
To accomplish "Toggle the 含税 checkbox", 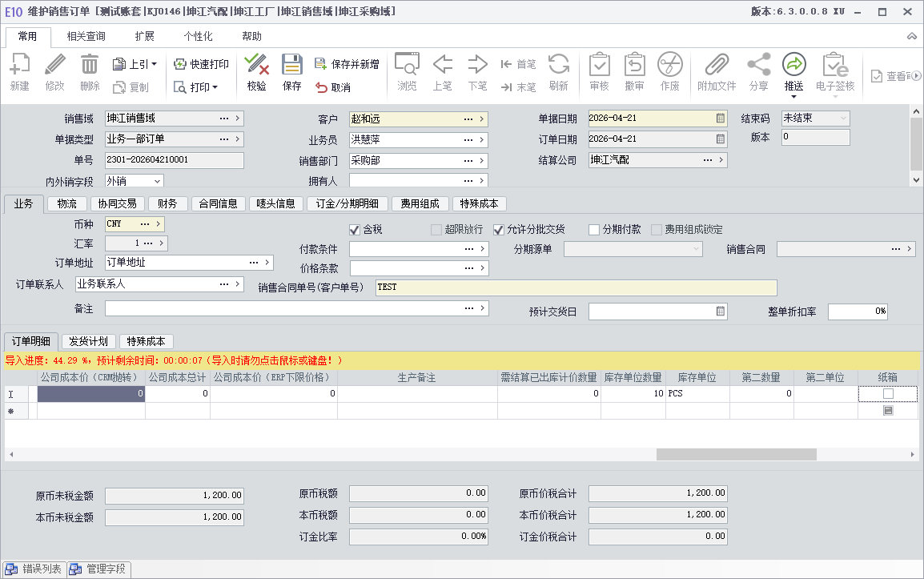I will [355, 230].
